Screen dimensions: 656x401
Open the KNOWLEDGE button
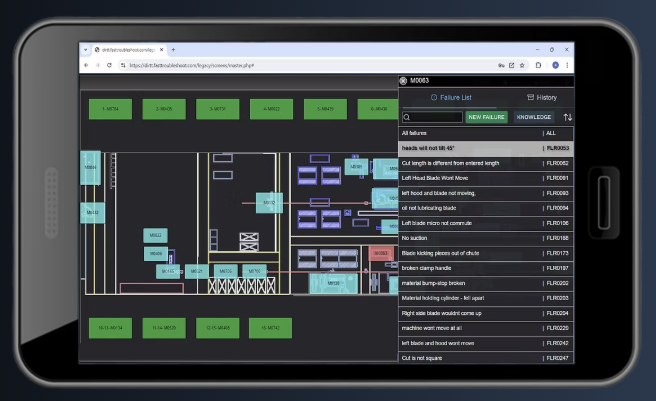[534, 117]
